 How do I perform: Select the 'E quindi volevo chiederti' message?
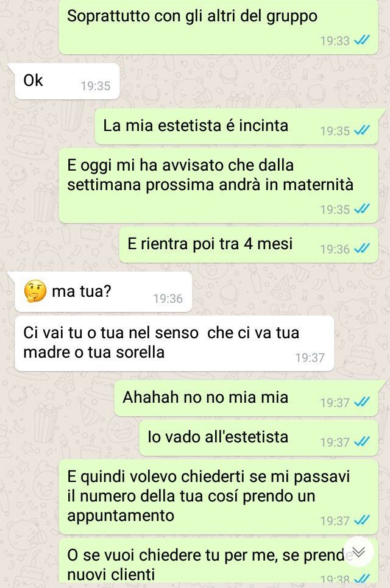pyautogui.click(x=218, y=497)
